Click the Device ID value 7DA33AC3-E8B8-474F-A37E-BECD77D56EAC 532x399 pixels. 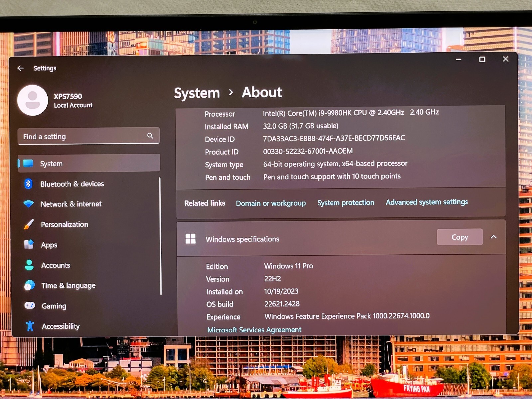[334, 138]
